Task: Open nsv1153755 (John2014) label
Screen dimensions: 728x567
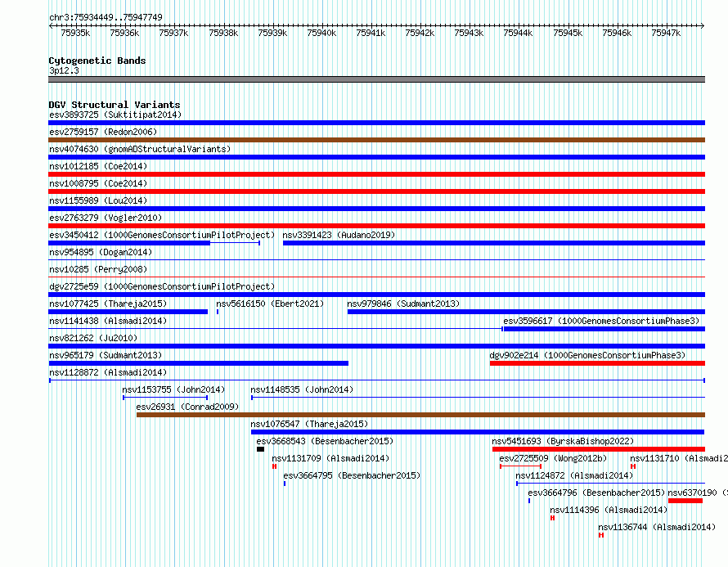Action: [173, 389]
